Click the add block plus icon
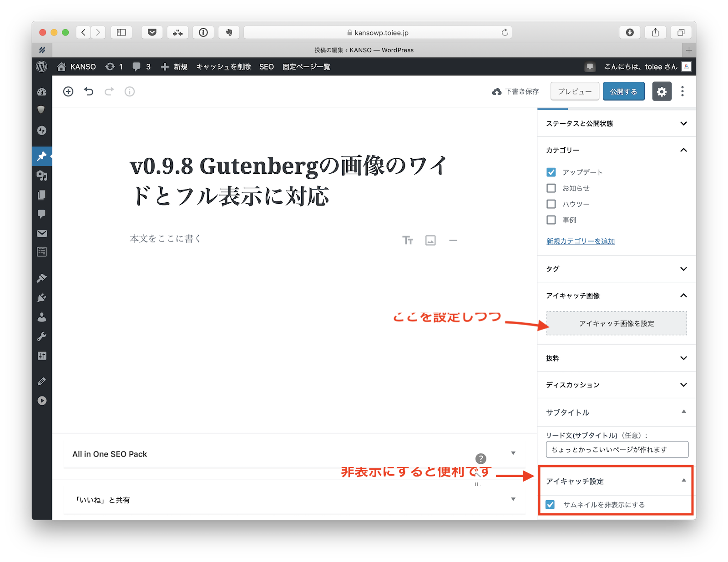 (x=68, y=91)
